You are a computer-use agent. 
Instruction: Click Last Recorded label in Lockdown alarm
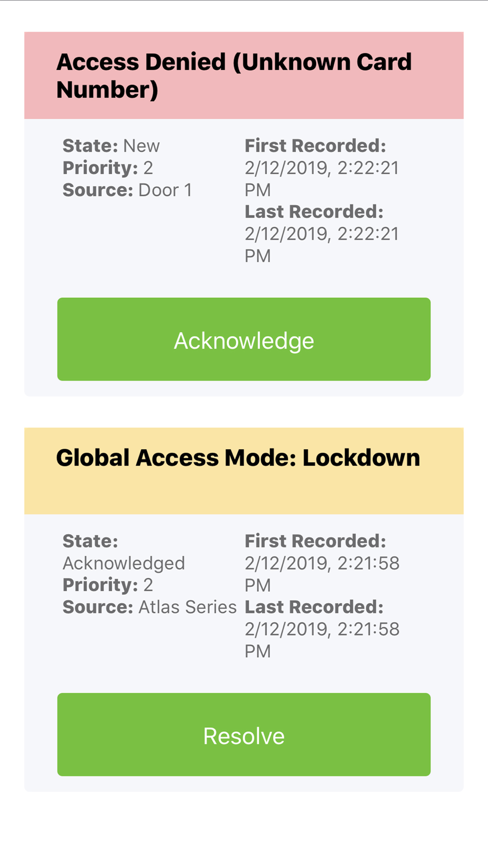pos(314,607)
